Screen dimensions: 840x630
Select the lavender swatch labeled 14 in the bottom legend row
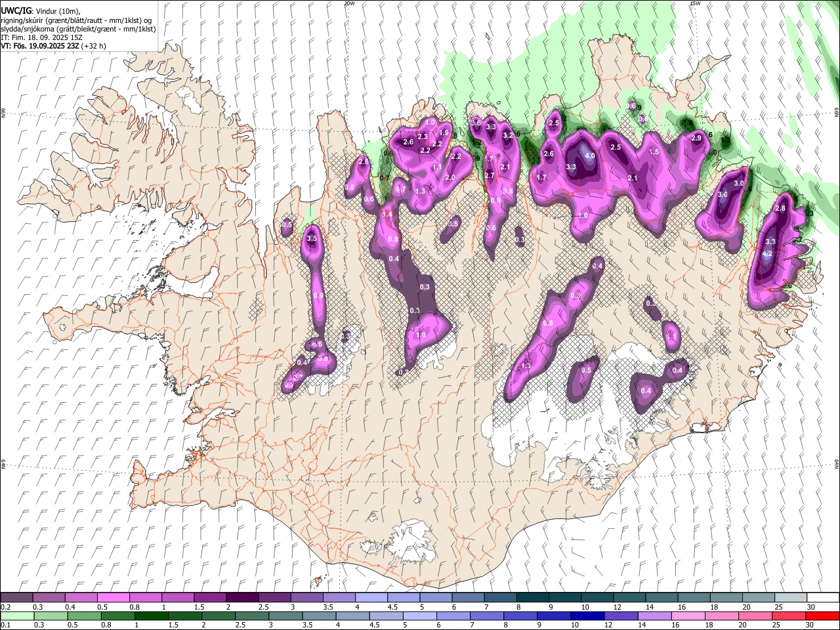click(654, 616)
